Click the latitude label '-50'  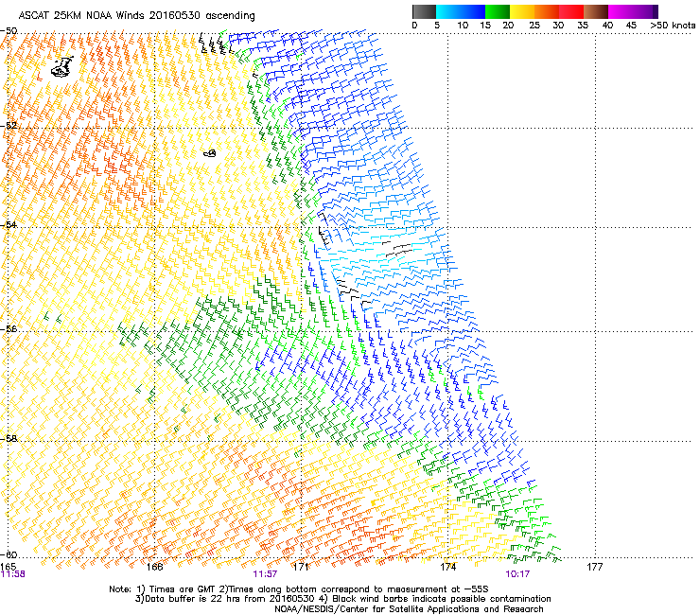point(9,31)
